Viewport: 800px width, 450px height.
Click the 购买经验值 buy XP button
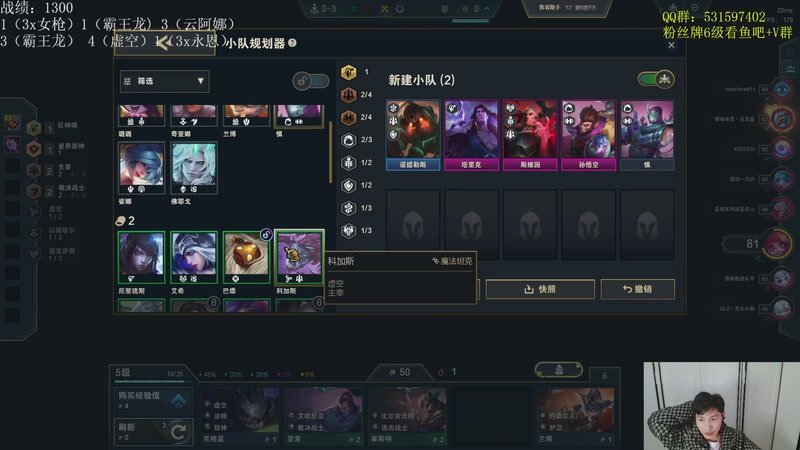[154, 400]
